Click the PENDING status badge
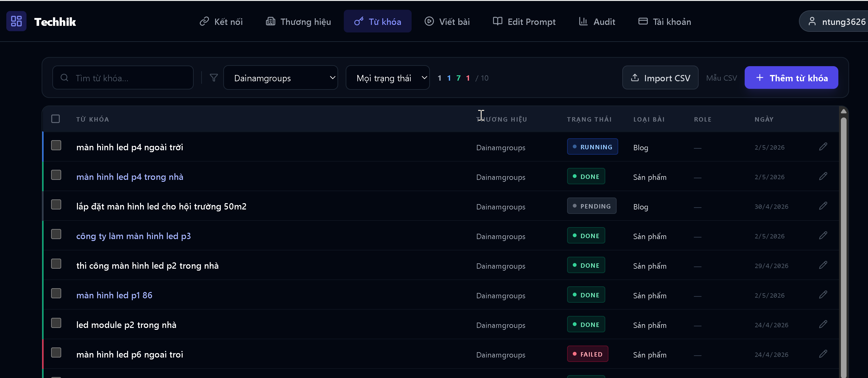The width and height of the screenshot is (868, 378). (592, 206)
